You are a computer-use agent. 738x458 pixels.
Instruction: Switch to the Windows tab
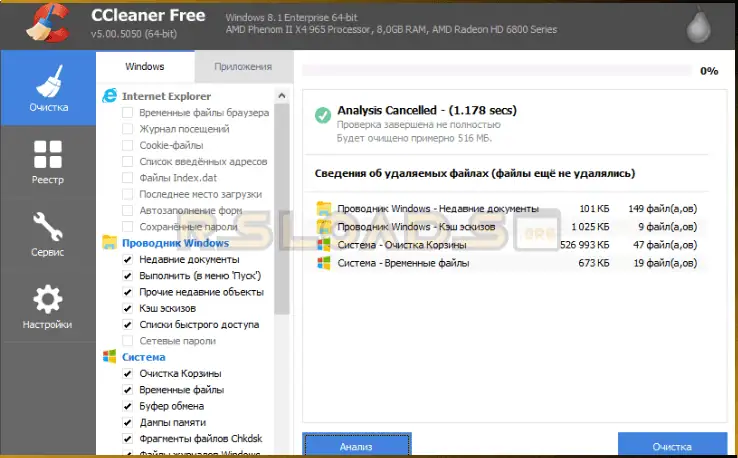pos(144,66)
